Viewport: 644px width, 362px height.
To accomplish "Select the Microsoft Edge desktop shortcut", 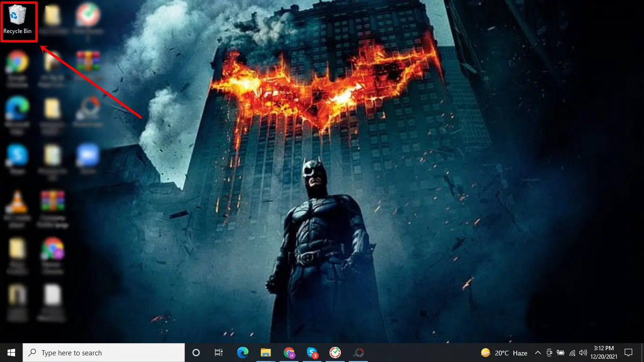I will (17, 111).
